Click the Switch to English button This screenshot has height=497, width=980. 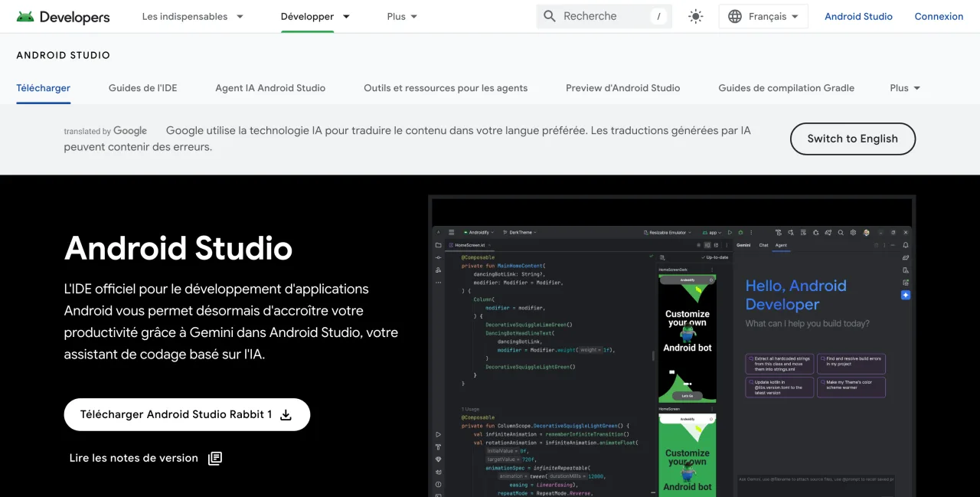[x=853, y=139]
